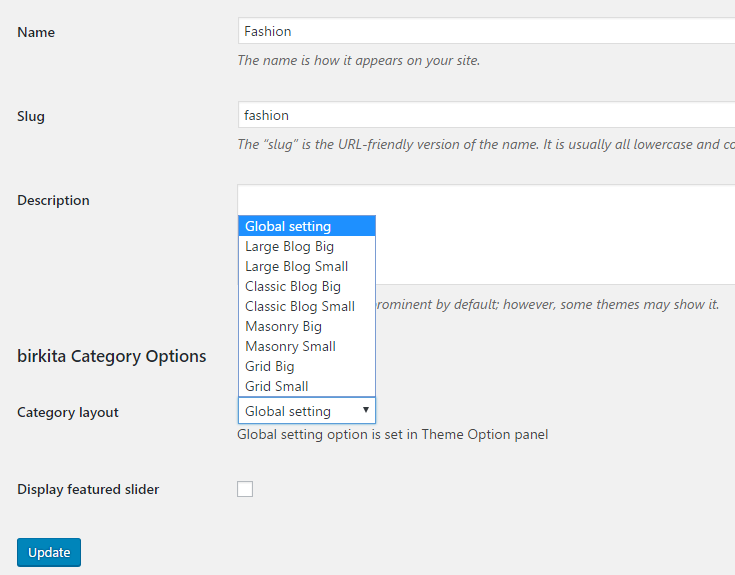Click the Slug input field
The image size is (735, 575).
[x=487, y=115]
